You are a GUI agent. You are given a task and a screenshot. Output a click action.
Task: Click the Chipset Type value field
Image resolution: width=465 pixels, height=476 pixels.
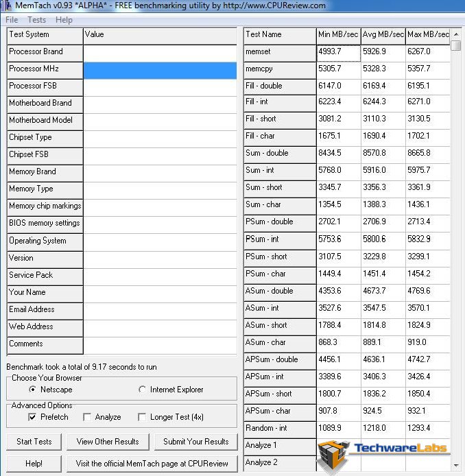pyautogui.click(x=160, y=139)
